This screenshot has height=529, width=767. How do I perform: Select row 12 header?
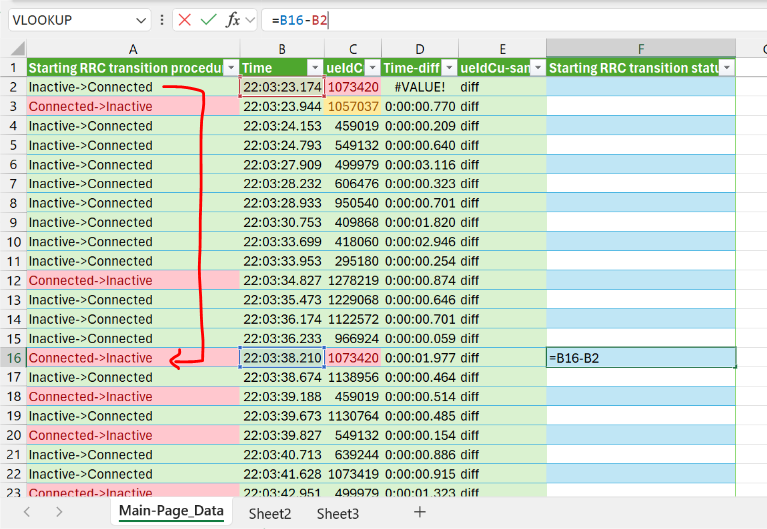[14, 280]
